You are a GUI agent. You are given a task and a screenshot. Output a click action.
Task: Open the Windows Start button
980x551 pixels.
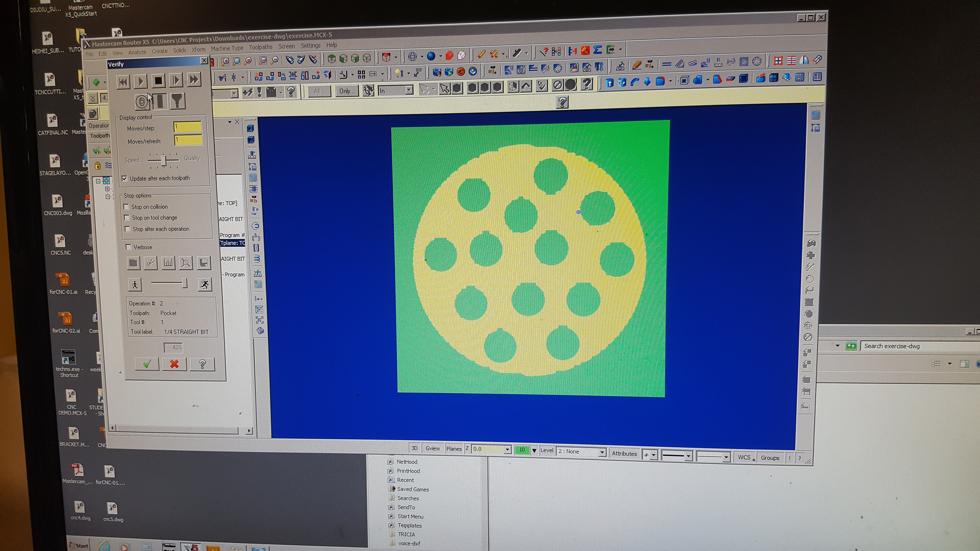pos(79,545)
